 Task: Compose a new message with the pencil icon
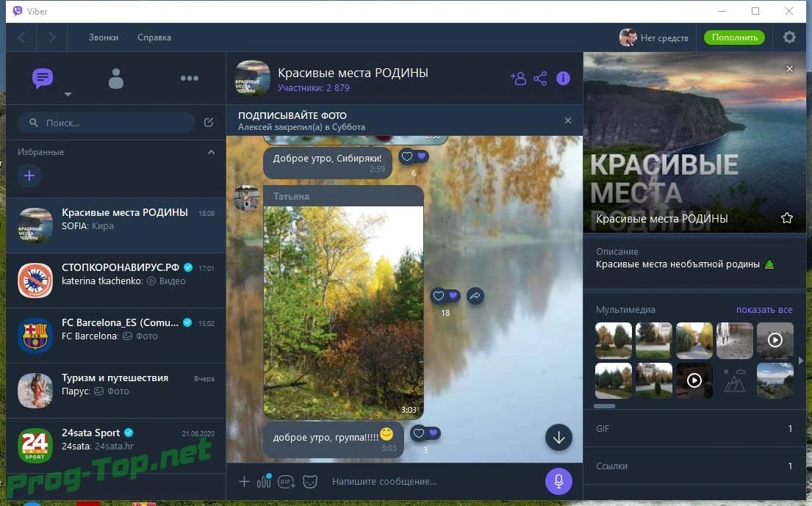pyautogui.click(x=209, y=123)
